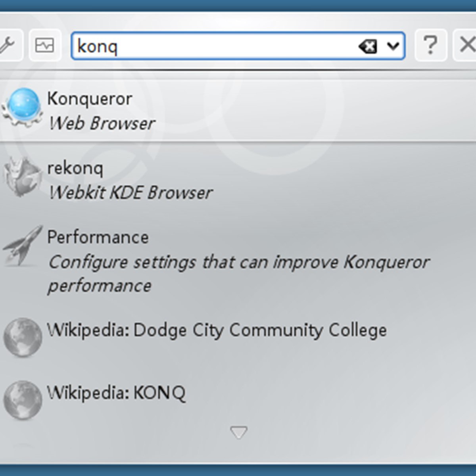
Task: Open KRunner settings via wrench icon
Action: point(9,45)
